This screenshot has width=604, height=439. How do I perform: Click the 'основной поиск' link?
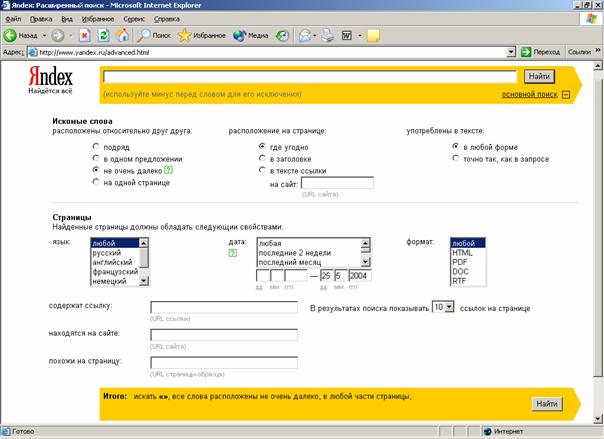tap(529, 94)
